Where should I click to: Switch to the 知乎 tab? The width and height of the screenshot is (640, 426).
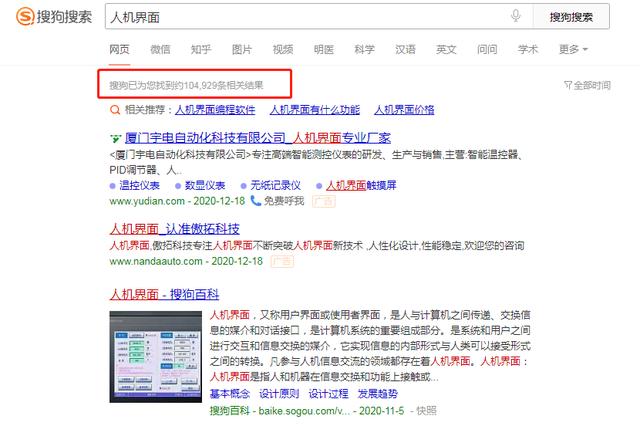coord(201,49)
